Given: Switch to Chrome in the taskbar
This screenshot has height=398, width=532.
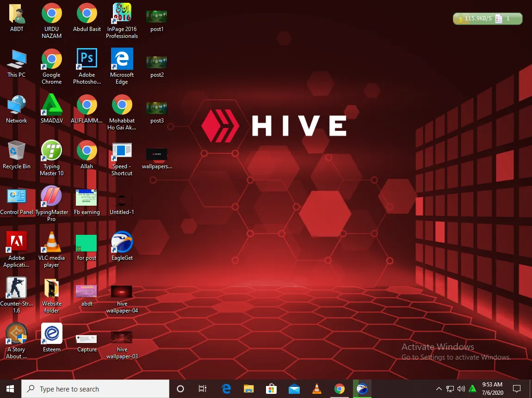Looking at the screenshot, I should point(339,389).
